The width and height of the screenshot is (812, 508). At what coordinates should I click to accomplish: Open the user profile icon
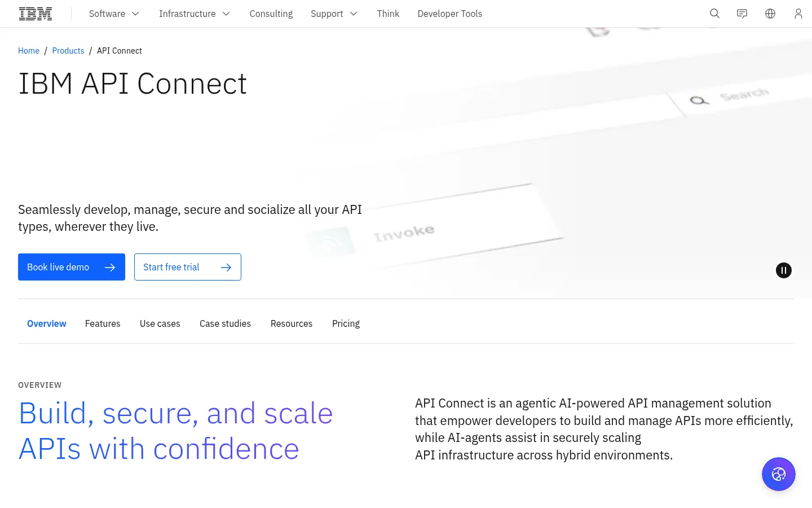[x=798, y=14]
